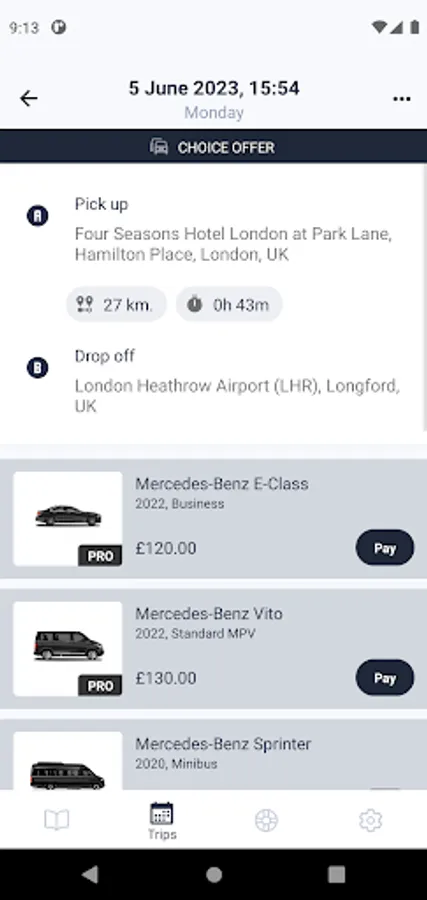Open the settings gear tab
427x900 pixels.
click(x=370, y=820)
